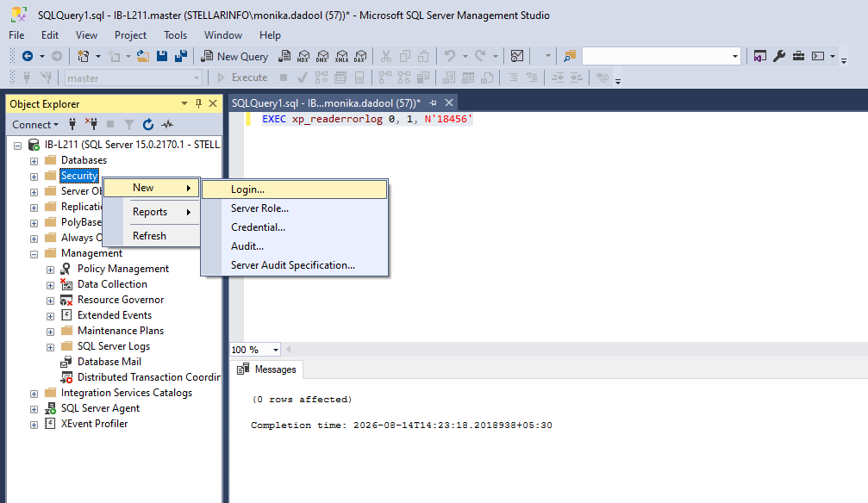This screenshot has width=868, height=503.
Task: Choose Audit... from the submenu
Action: point(295,246)
